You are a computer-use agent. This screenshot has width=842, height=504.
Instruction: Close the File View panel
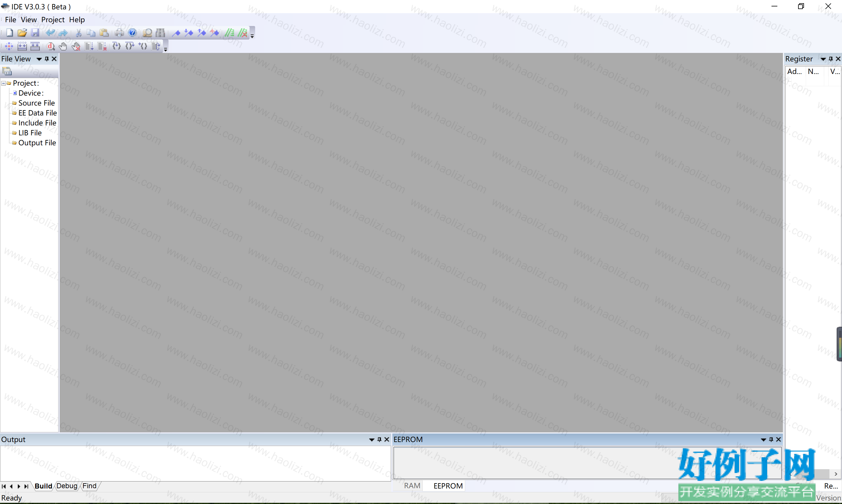pyautogui.click(x=54, y=59)
